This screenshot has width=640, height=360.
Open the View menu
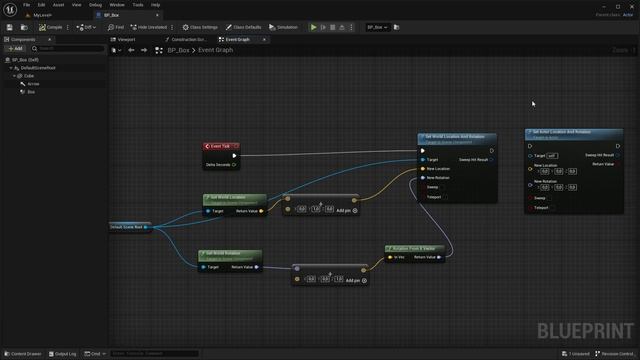(76, 5)
